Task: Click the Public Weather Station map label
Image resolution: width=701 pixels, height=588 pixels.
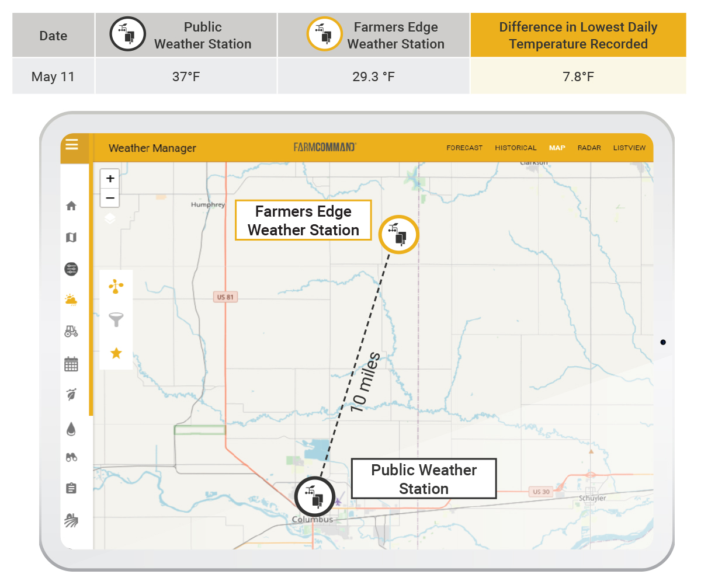Action: [424, 479]
